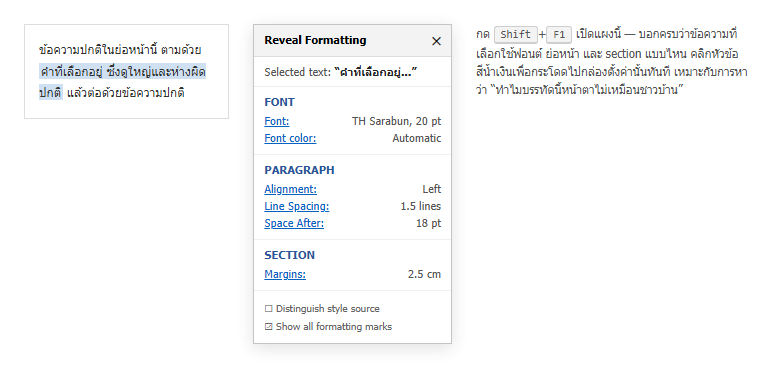The width and height of the screenshot is (763, 370).
Task: Click the 'Left' alignment value
Action: 432,189
